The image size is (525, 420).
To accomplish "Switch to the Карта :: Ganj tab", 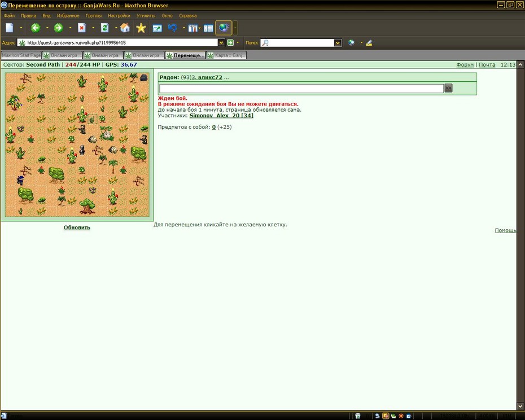I will (x=226, y=55).
